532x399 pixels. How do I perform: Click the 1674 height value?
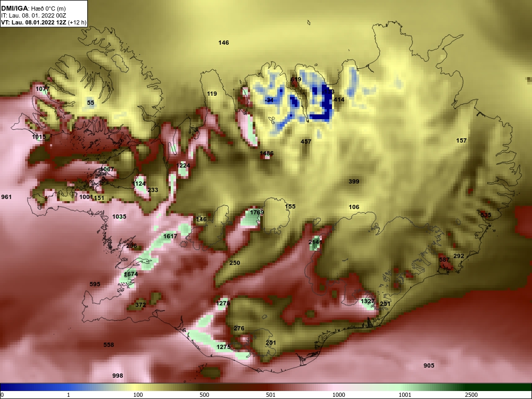pos(131,274)
